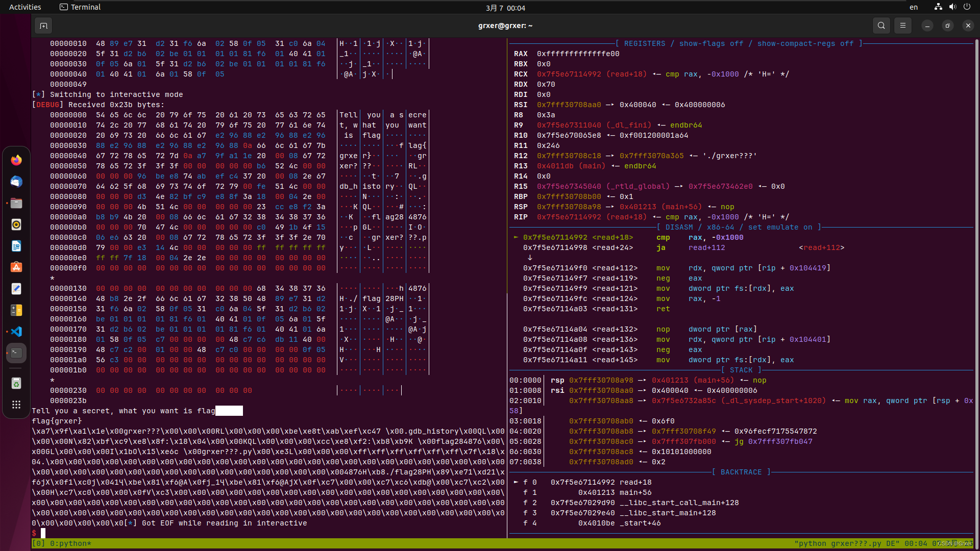This screenshot has width=980, height=551.
Task: Open Rhythmbox music player icon
Action: (x=16, y=224)
